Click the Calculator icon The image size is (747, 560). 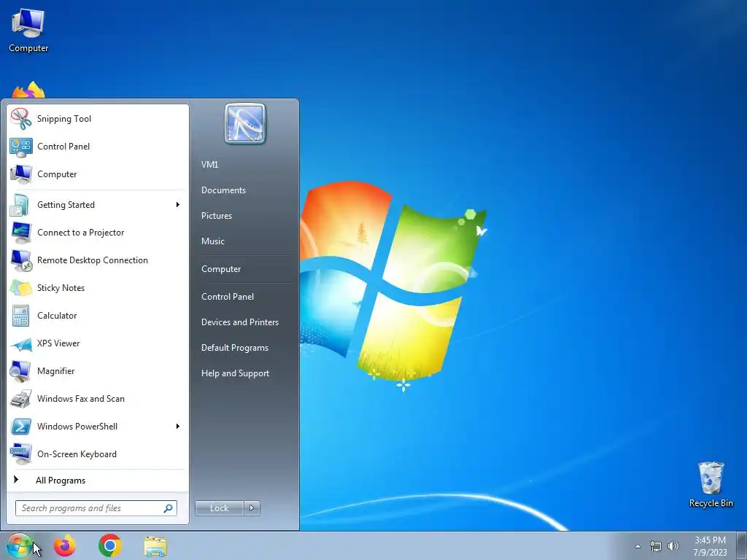pos(21,316)
